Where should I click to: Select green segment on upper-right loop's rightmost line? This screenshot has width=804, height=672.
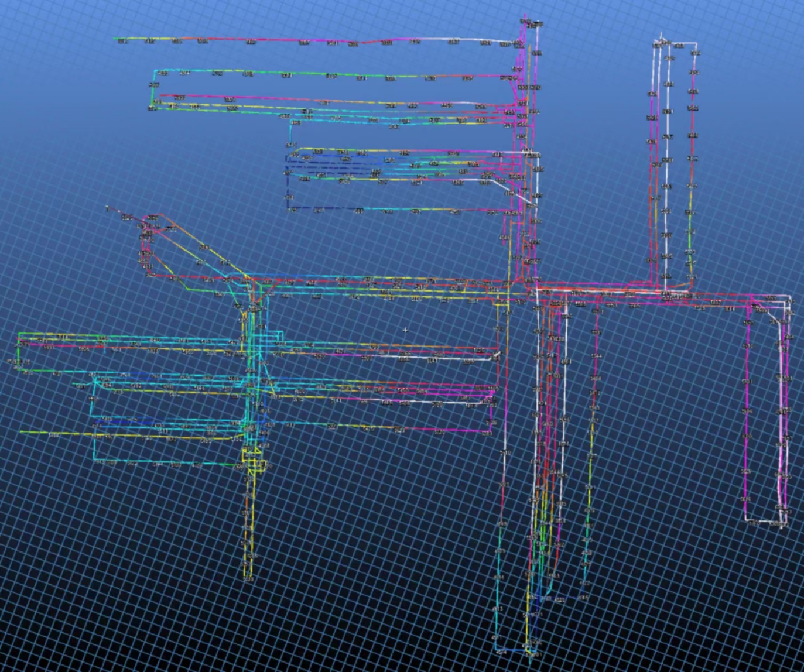(690, 241)
